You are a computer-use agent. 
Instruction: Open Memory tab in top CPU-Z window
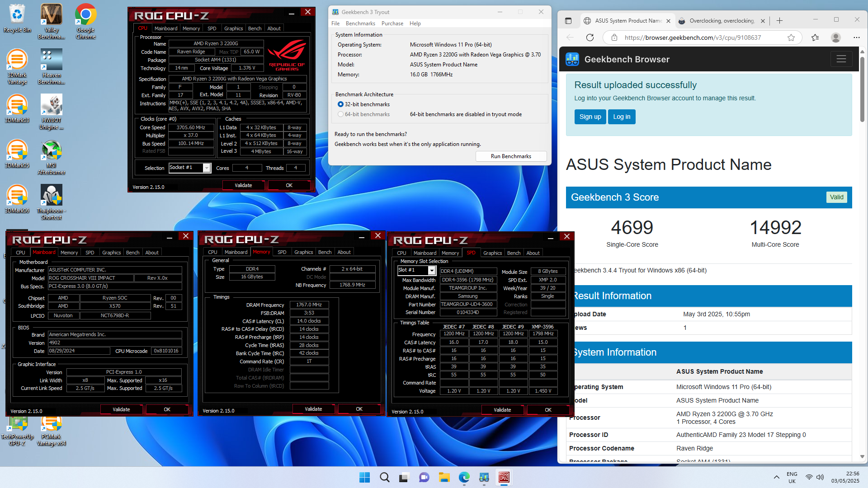click(191, 28)
